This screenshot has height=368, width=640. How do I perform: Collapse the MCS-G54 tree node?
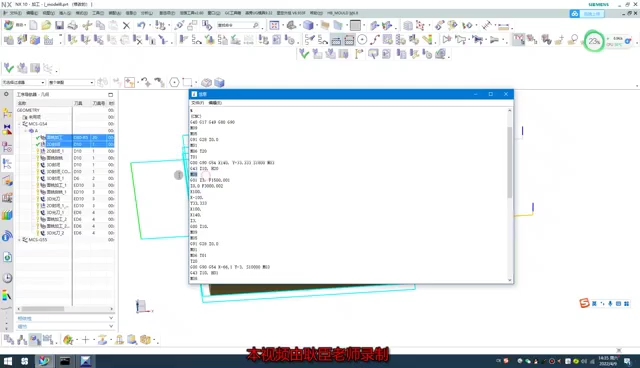coord(19,124)
